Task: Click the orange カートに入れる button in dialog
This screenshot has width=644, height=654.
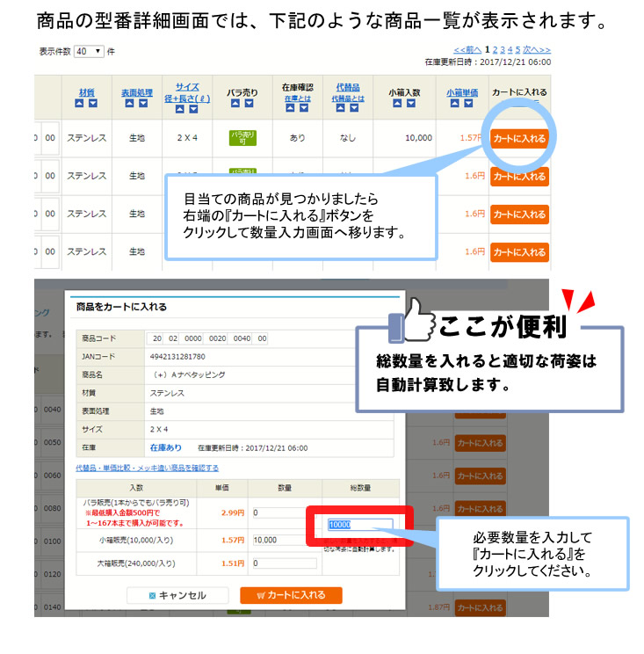Action: pyautogui.click(x=291, y=595)
